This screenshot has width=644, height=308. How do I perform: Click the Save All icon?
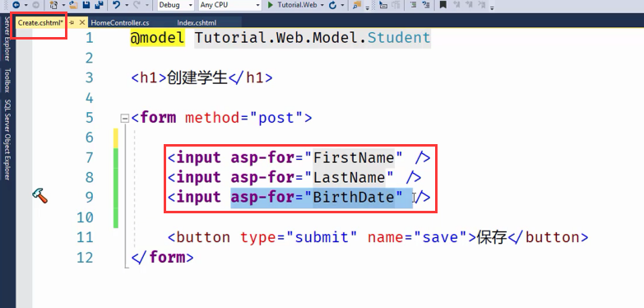click(x=99, y=5)
